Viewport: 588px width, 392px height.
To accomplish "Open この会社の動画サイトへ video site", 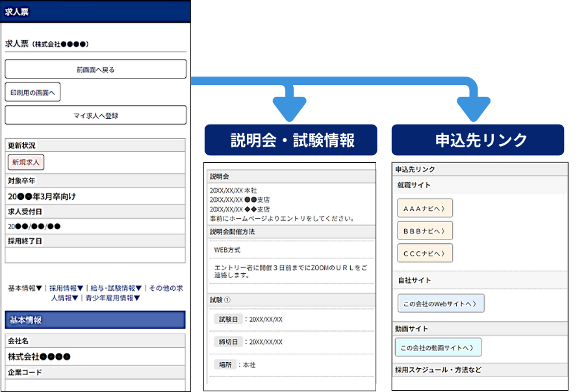I will tap(438, 347).
